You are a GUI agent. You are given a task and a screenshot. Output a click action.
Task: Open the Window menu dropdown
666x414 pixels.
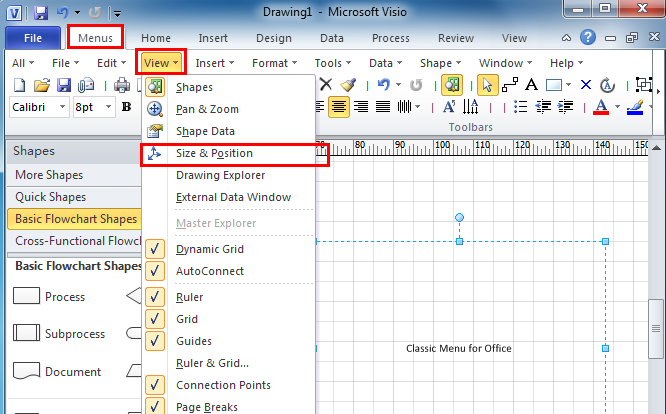(x=505, y=63)
